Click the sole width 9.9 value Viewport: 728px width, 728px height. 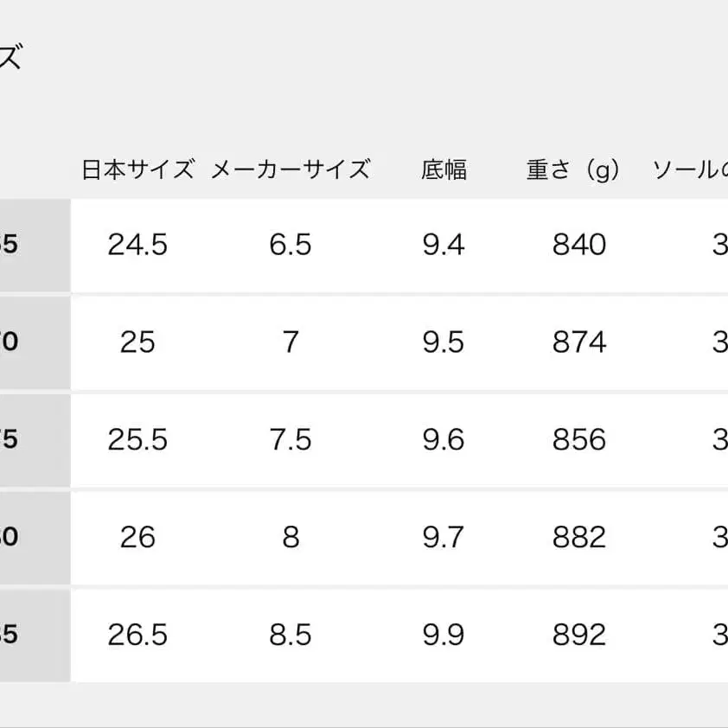tap(444, 635)
